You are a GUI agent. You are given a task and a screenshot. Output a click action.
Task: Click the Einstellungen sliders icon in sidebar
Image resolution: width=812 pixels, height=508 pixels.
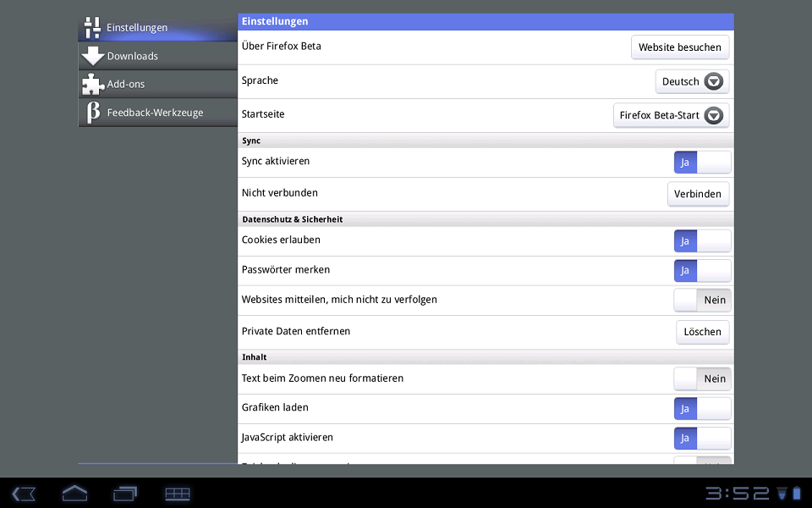(x=92, y=27)
